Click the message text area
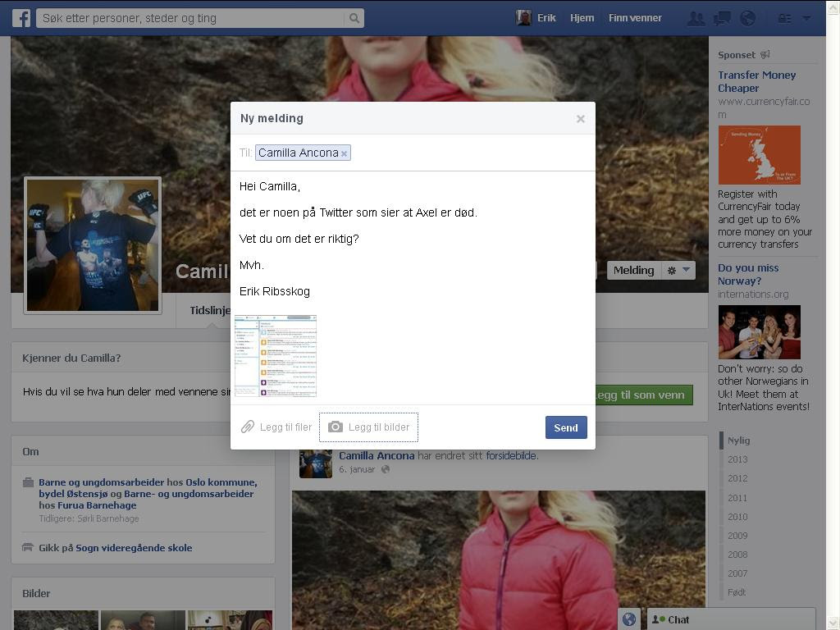 [x=413, y=241]
